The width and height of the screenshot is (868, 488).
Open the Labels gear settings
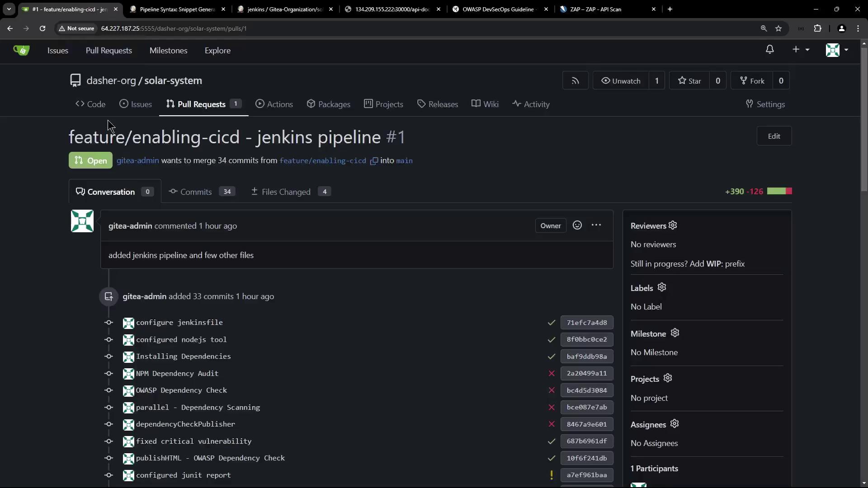[662, 287]
